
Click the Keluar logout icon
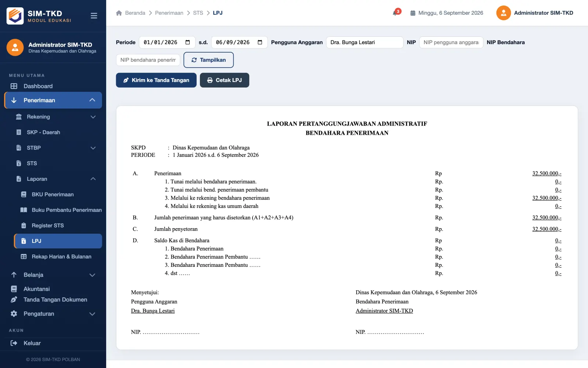(14, 343)
